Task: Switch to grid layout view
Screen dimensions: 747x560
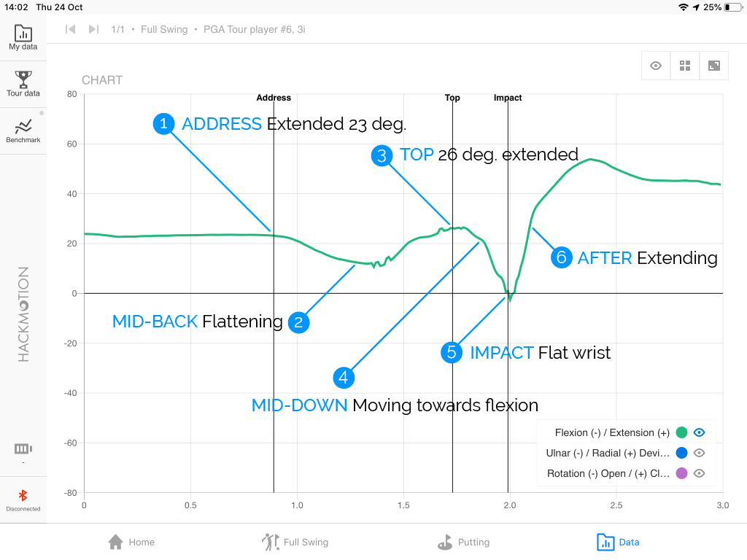Action: point(685,66)
